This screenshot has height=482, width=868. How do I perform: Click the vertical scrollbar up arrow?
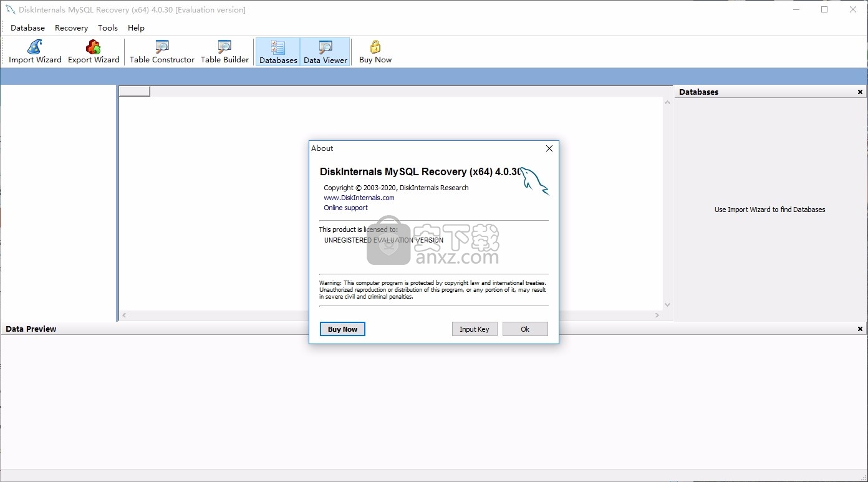pyautogui.click(x=667, y=102)
